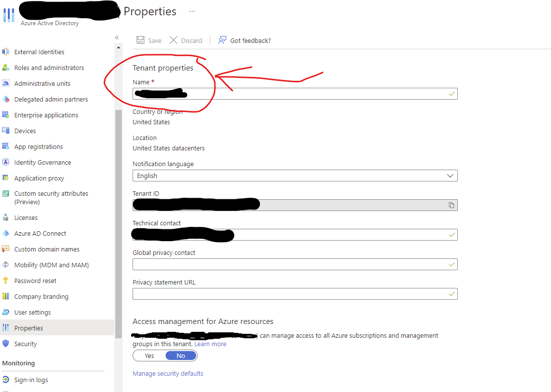Screen dimensions: 551x392
Task: Open Security menu item
Action: click(25, 344)
